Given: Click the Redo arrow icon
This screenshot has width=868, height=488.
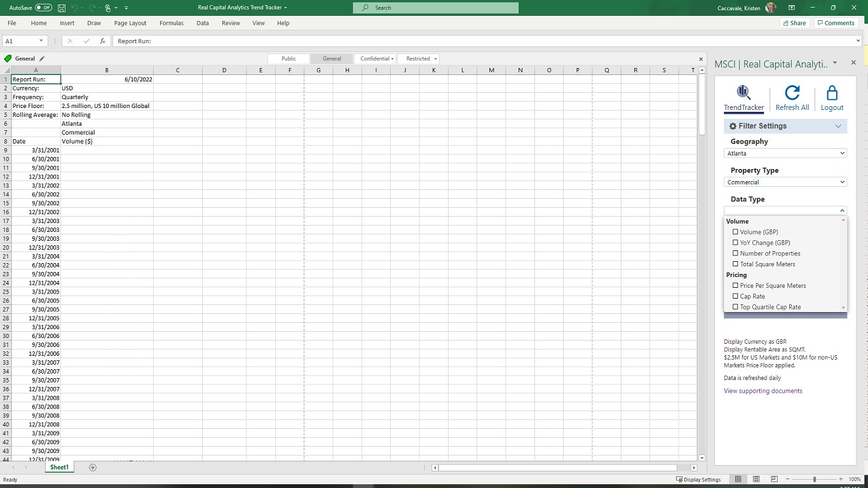Looking at the screenshot, I should [x=93, y=8].
